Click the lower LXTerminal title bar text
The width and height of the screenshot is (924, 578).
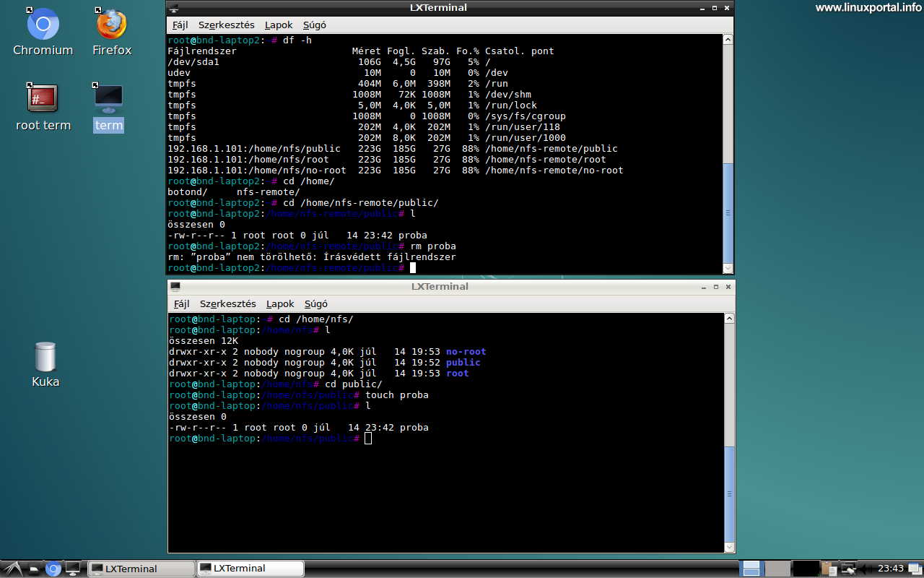[x=440, y=287]
